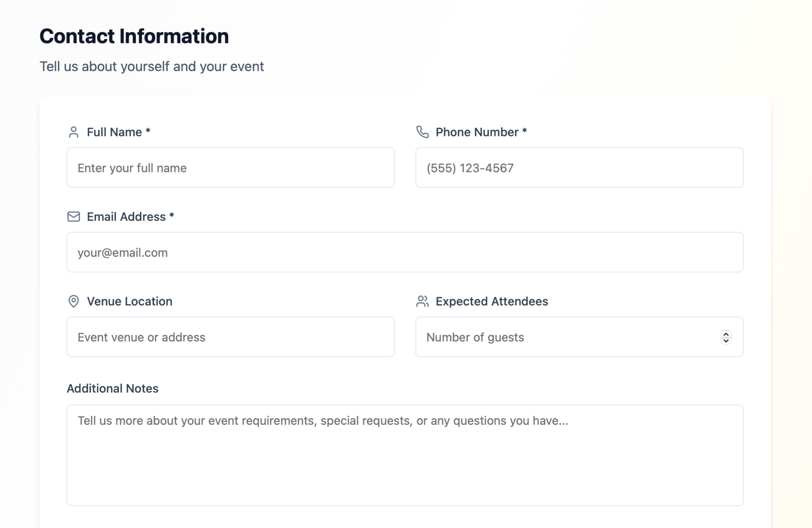
Task: Focus the Venue Location input field
Action: [231, 337]
